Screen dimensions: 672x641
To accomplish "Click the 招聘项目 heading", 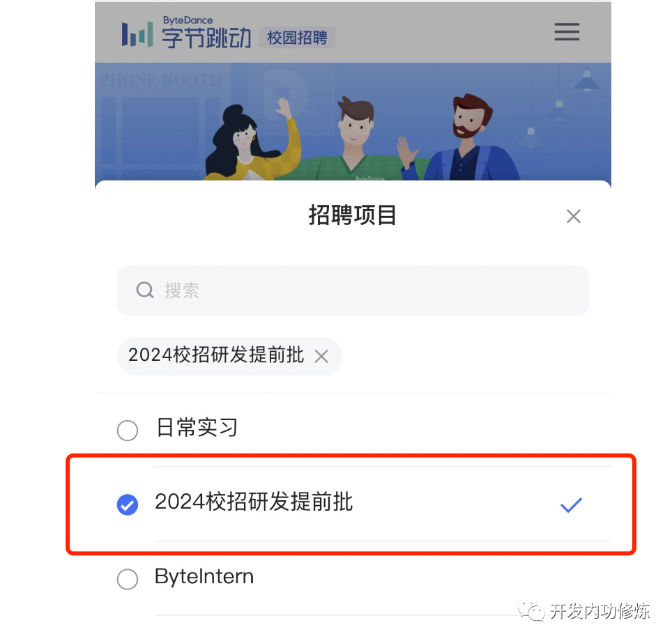I will [352, 215].
